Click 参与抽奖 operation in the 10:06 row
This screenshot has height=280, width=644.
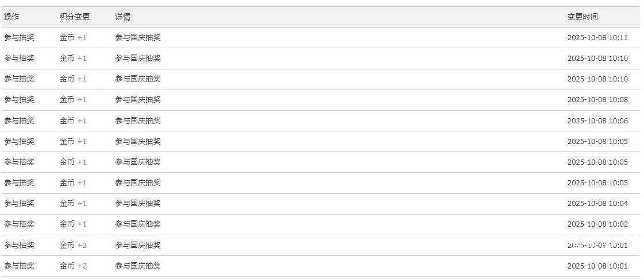tap(19, 120)
